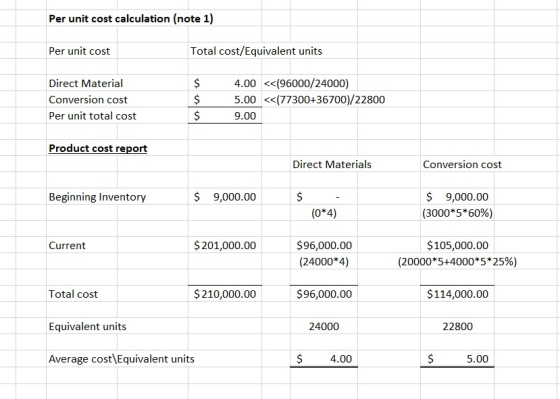Select the $201,000.00 current cost cell
The width and height of the screenshot is (560, 399).
(225, 245)
